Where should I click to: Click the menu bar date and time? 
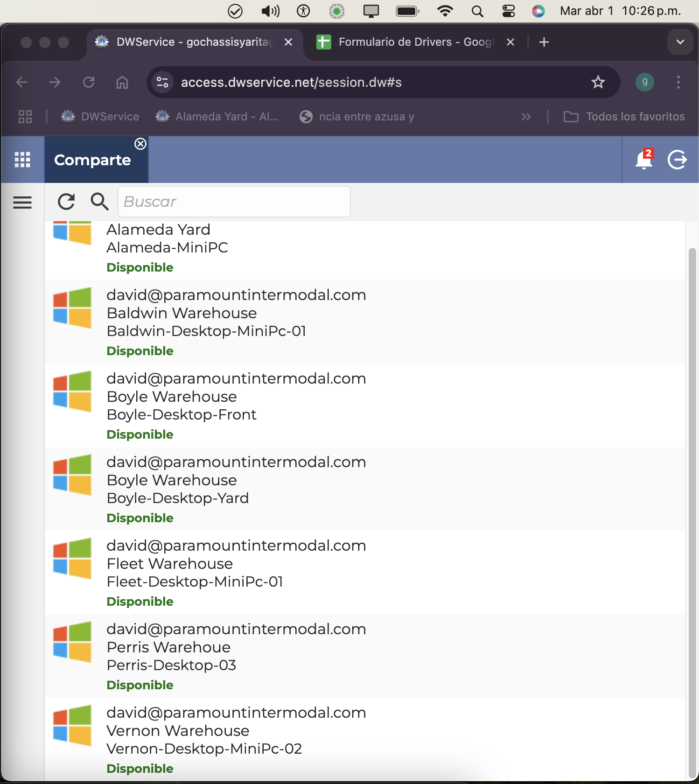tap(621, 11)
